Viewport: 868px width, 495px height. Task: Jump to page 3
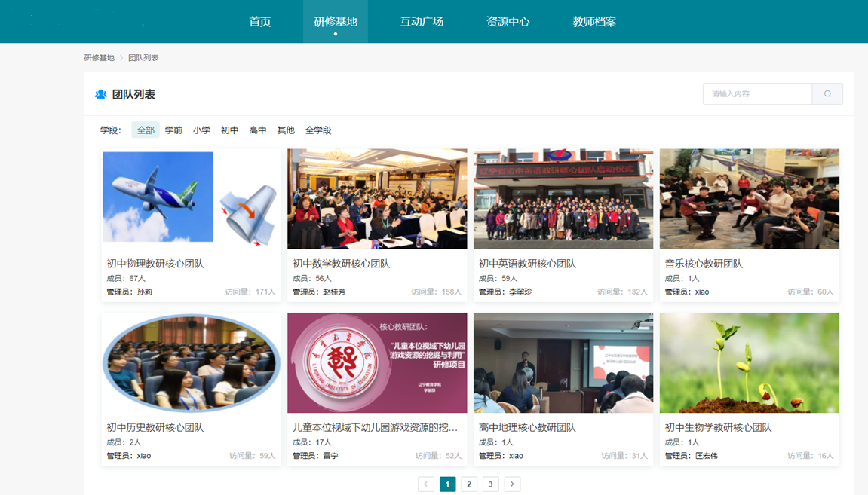(x=490, y=484)
